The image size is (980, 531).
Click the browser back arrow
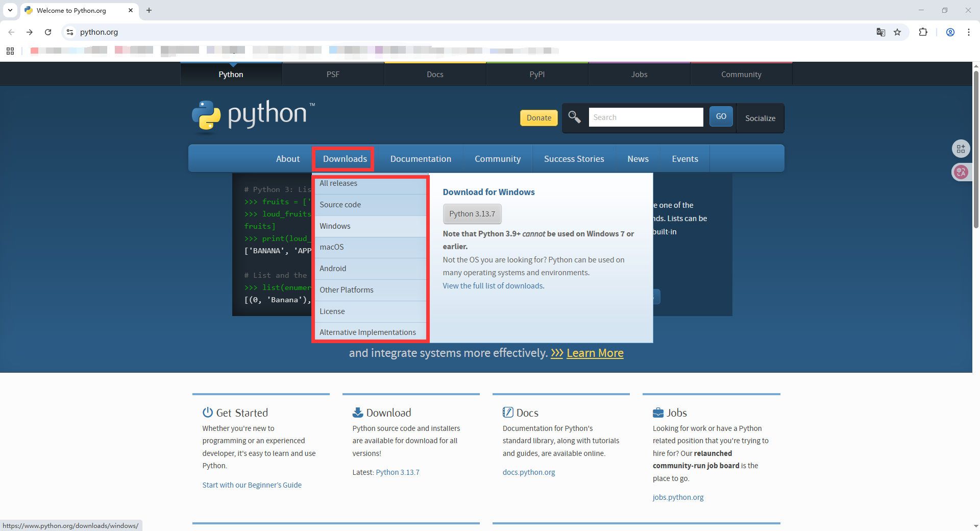click(11, 32)
